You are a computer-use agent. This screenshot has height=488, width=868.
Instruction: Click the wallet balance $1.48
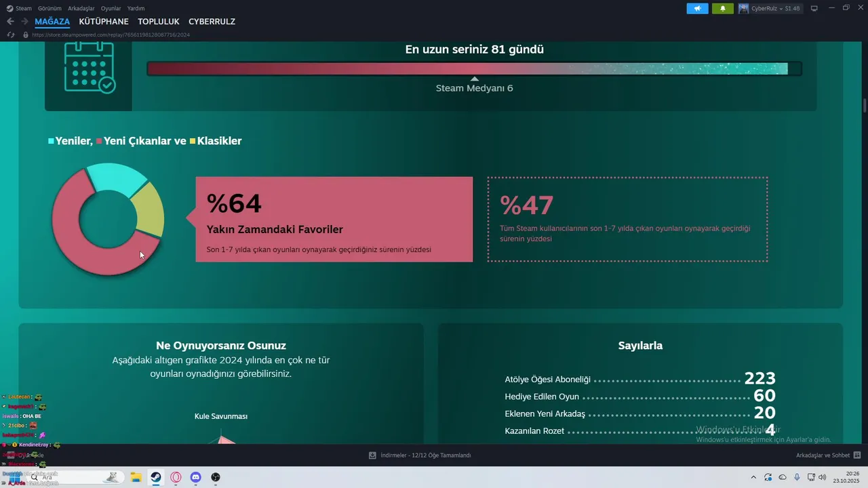pos(792,8)
